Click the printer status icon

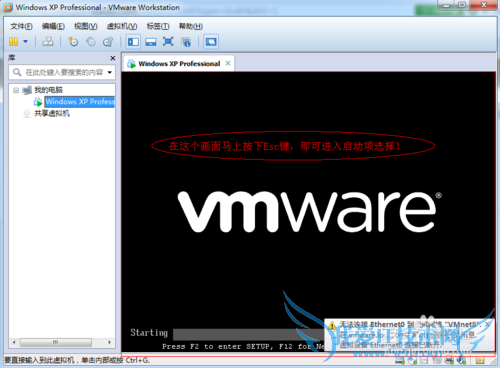click(x=449, y=360)
